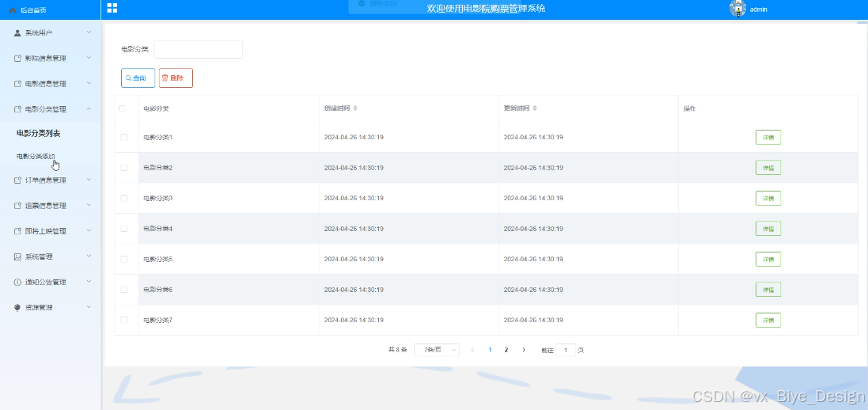Focus the 电影分类 search input field

(198, 49)
